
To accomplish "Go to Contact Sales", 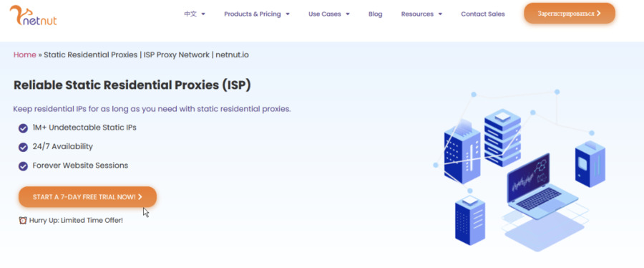I will click(x=482, y=14).
